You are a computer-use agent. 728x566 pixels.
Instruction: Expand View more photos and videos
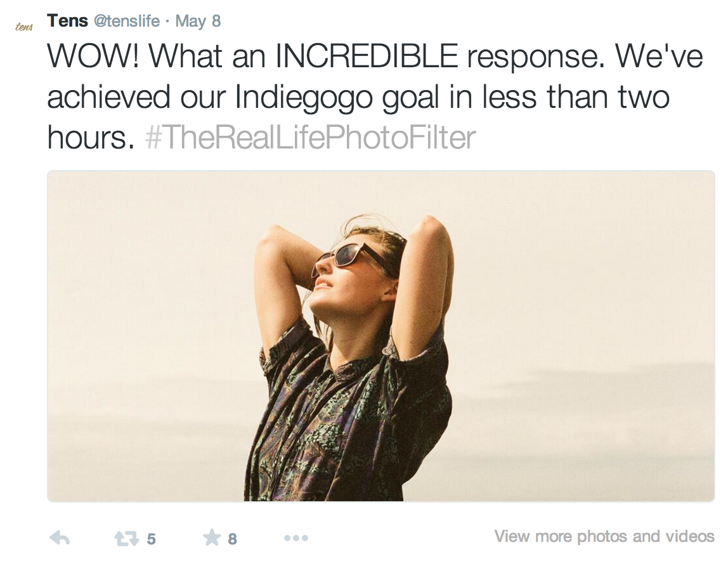(x=604, y=536)
